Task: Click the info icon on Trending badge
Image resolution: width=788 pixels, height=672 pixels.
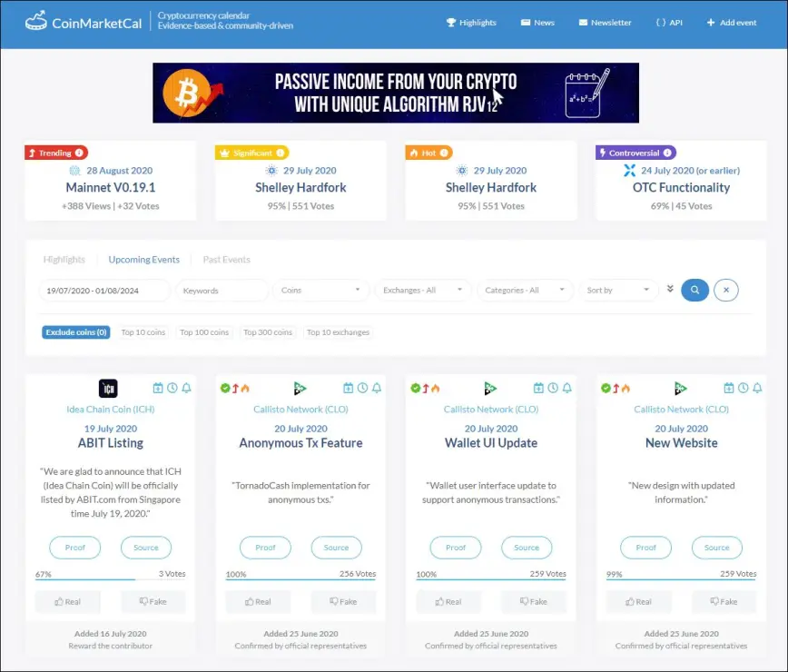Action: 79,153
